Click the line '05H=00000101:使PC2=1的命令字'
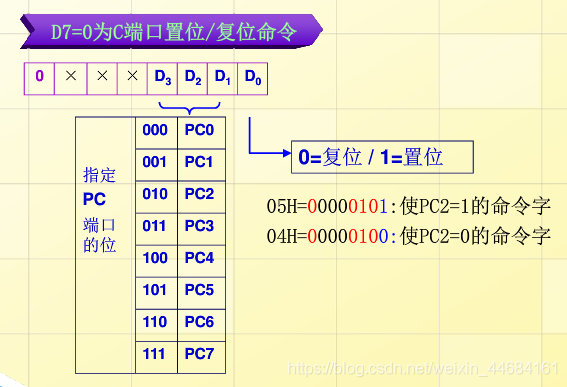This screenshot has width=567, height=387. [x=408, y=206]
